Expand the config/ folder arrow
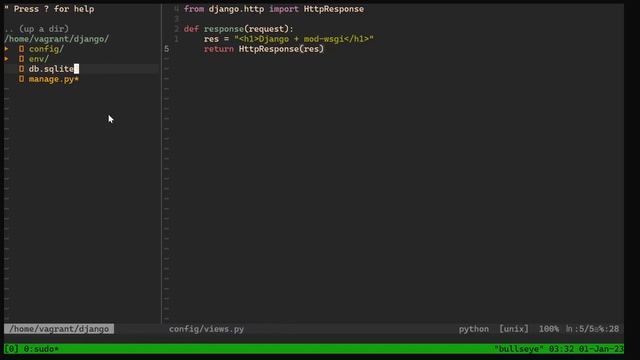Viewport: 640px width, 360px height. [x=7, y=49]
